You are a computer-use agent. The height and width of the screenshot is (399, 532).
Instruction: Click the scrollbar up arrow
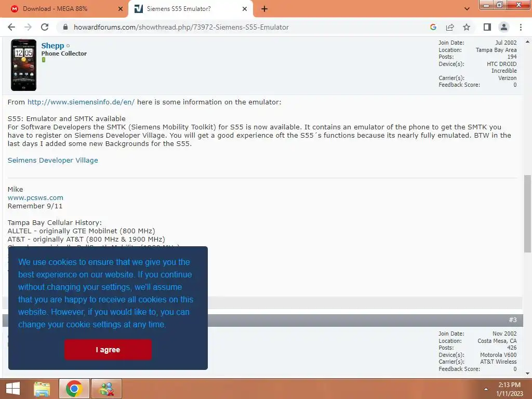[527, 42]
